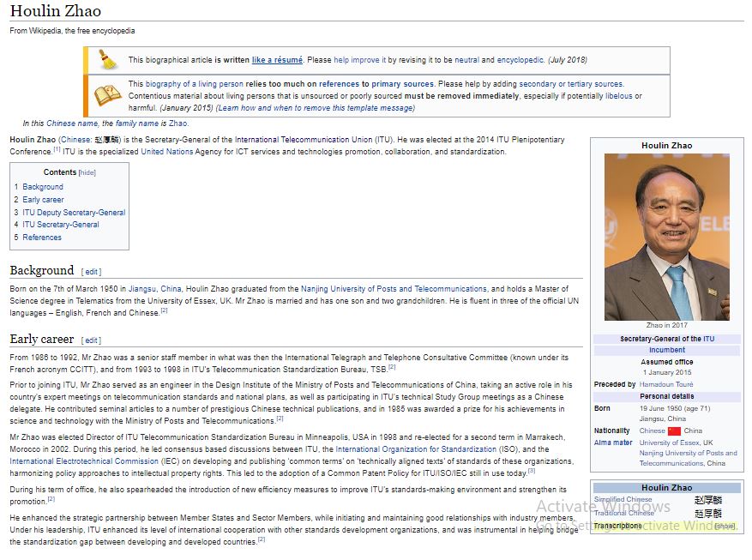
Task: Open Jiangsu link in Background
Action: coord(142,289)
